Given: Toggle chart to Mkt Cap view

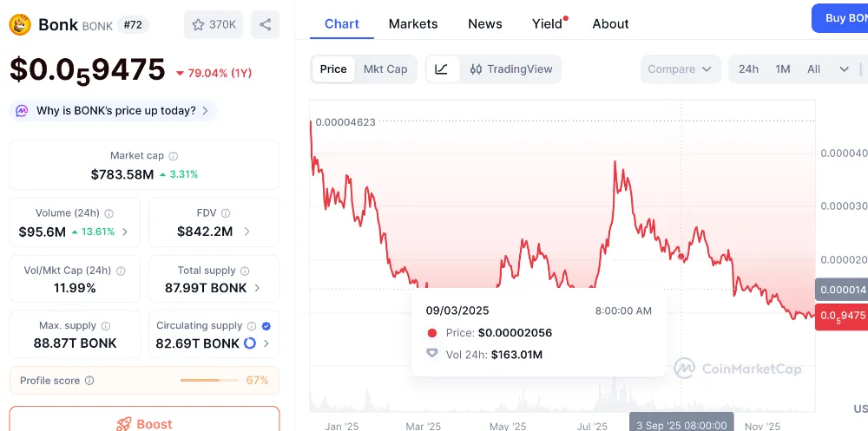Looking at the screenshot, I should (385, 69).
